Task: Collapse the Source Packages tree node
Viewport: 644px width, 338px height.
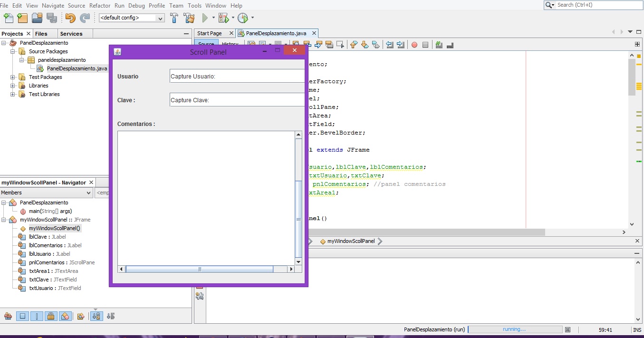Action: click(x=13, y=51)
